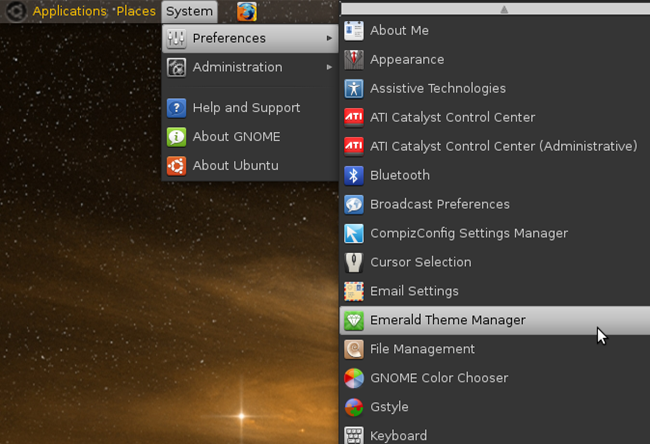Image resolution: width=650 pixels, height=444 pixels.
Task: Launch ATI Catalyst Control Center (Administrative)
Action: (503, 146)
